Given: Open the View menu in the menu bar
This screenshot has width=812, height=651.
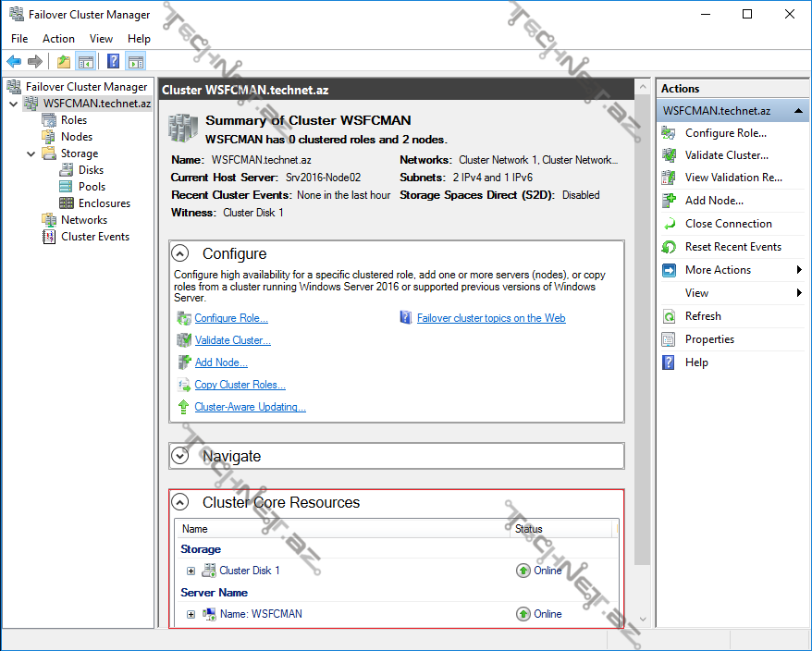Looking at the screenshot, I should [101, 38].
